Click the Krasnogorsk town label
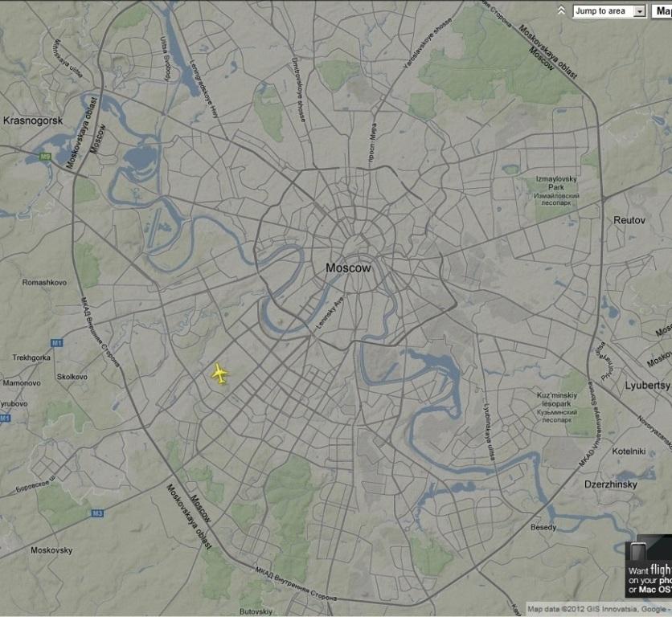The image size is (672, 617). click(x=33, y=121)
